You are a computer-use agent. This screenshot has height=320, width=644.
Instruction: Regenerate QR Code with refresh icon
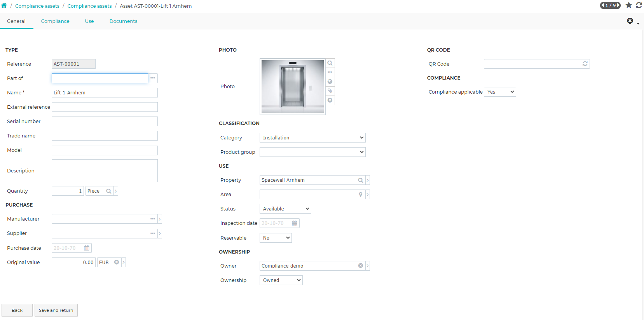(585, 64)
